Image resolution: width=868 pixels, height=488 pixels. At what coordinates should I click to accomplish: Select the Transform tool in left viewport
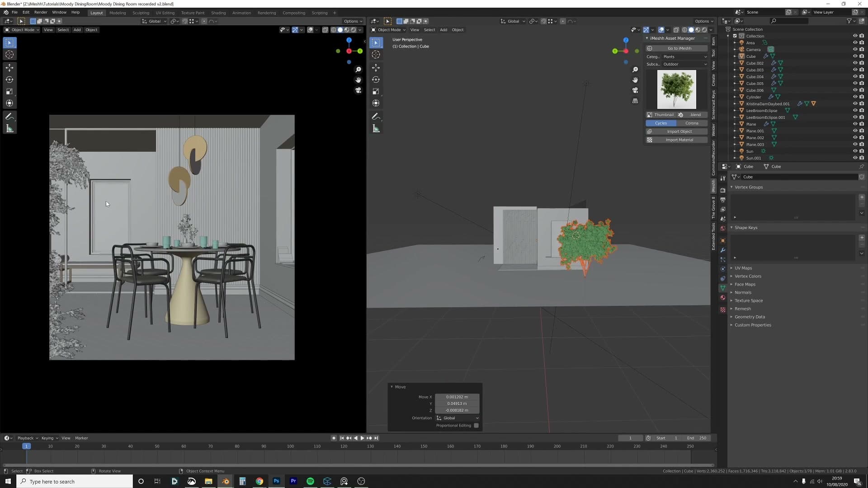pos(9,103)
